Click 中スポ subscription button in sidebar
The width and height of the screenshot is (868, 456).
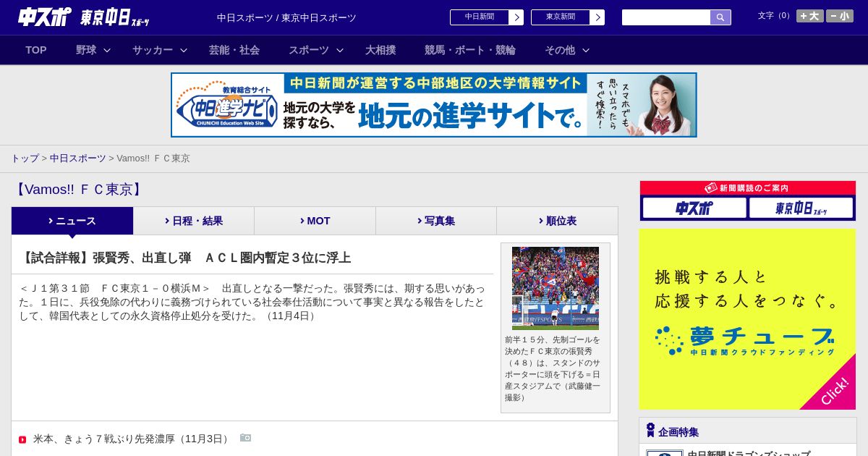click(694, 208)
